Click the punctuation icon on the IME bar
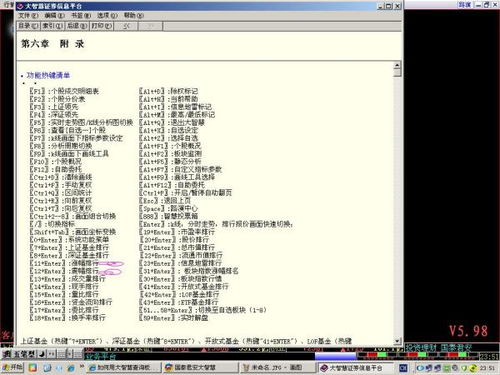500x375 pixels. tap(52, 354)
